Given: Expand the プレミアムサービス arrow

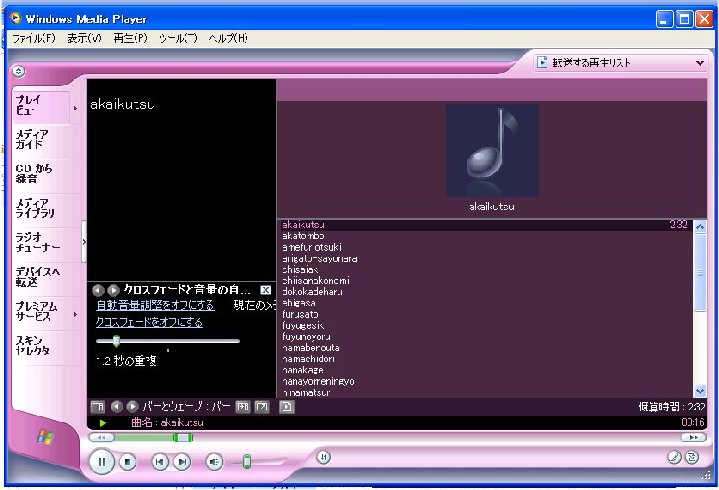Looking at the screenshot, I should 75,314.
